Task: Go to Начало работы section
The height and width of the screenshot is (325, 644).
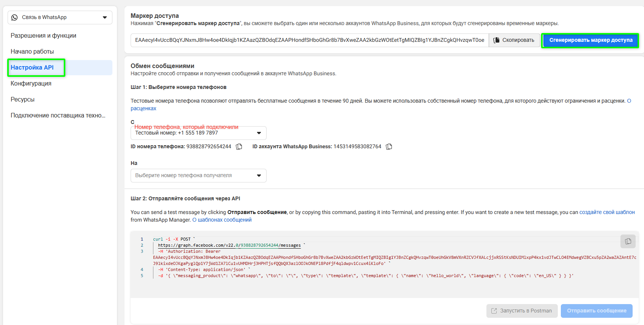Action: point(32,52)
